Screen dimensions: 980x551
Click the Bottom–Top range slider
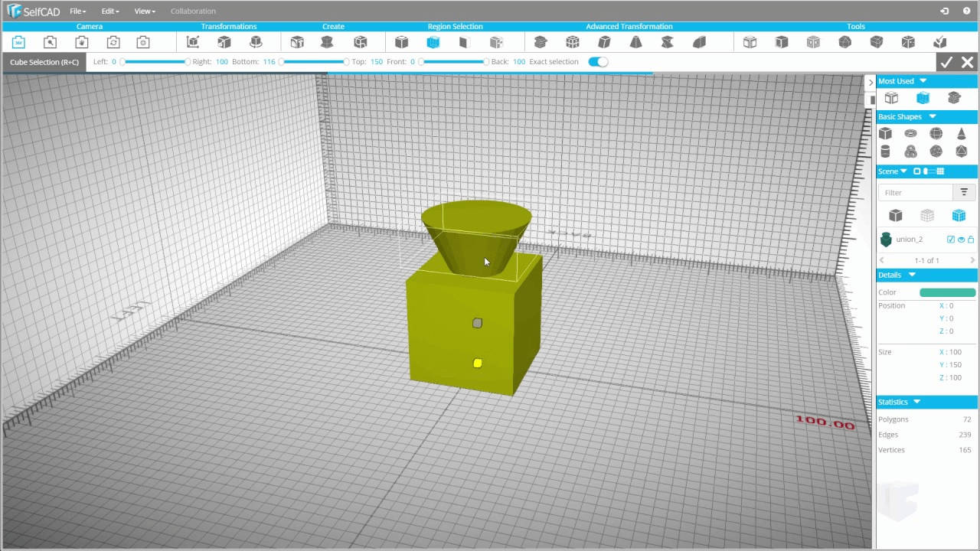(314, 61)
